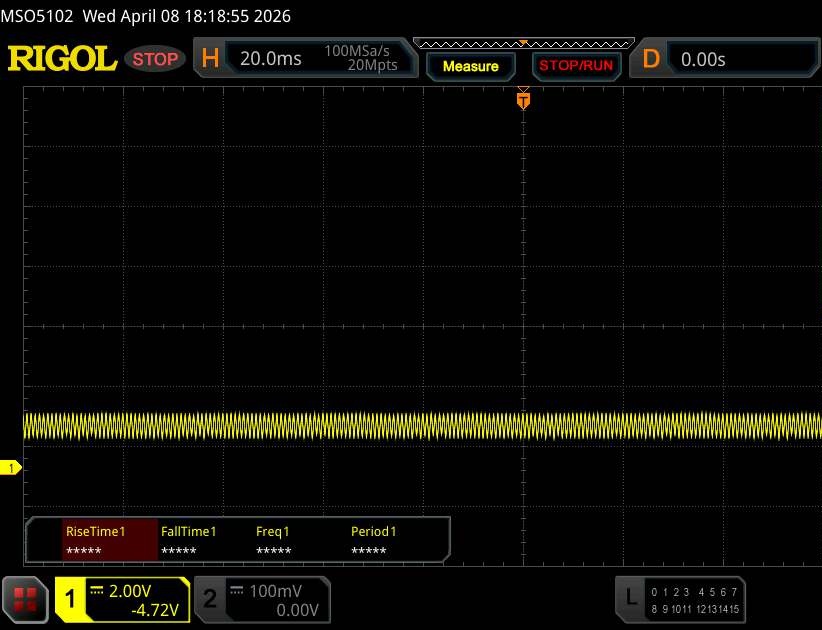822x630 pixels.
Task: Open the 20.0ms timebase scale setting
Action: click(270, 59)
